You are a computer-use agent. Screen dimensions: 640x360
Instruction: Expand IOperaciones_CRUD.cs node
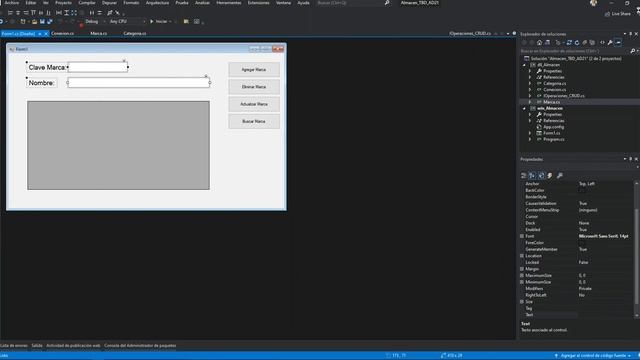[x=530, y=96]
